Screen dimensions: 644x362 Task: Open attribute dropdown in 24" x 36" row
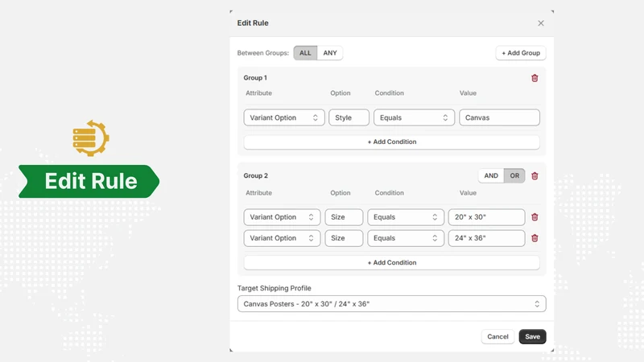[282, 238]
